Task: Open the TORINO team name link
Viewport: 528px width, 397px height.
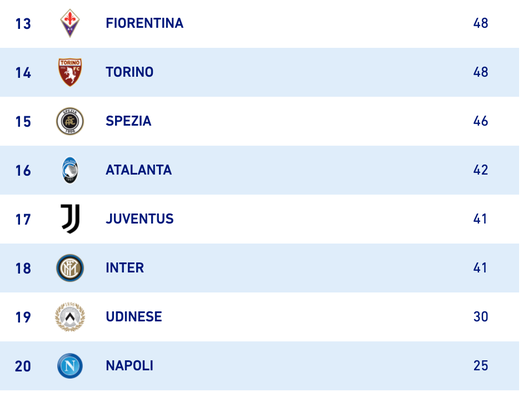Action: (130, 72)
